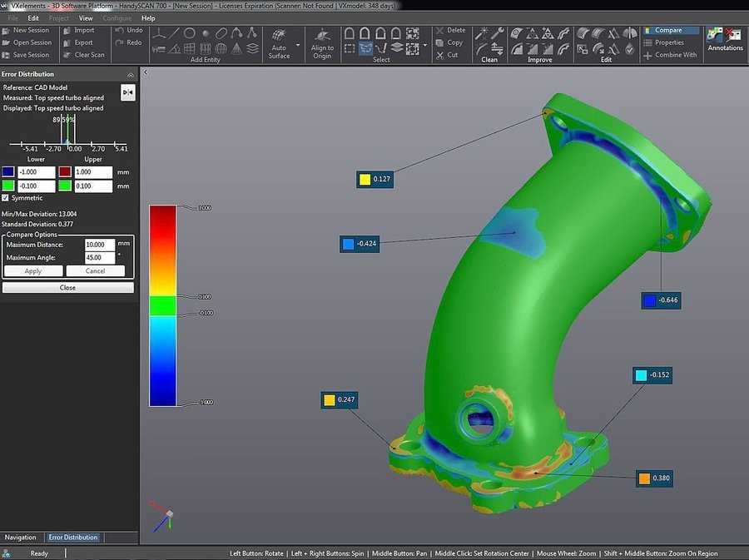Image resolution: width=749 pixels, height=560 pixels.
Task: Click the Maximum Distance input field
Action: [x=98, y=245]
